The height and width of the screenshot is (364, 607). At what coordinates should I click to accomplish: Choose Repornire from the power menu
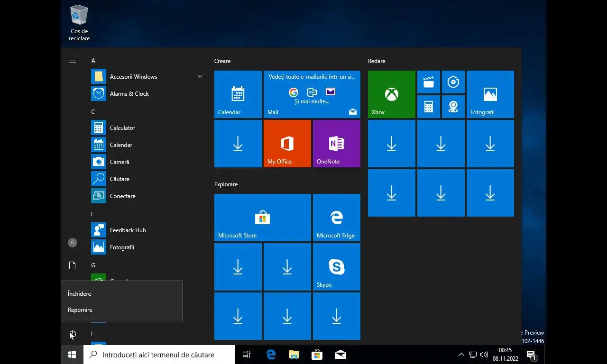pos(122,310)
